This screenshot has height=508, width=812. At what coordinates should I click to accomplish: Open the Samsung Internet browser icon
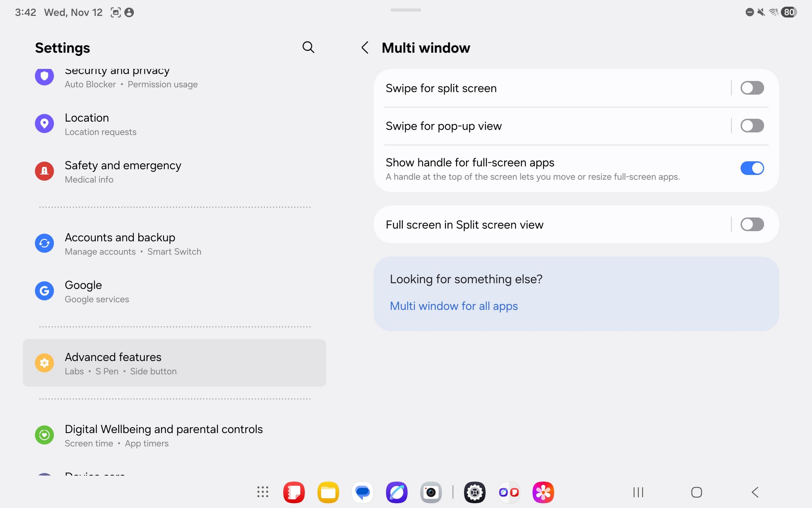(x=397, y=492)
